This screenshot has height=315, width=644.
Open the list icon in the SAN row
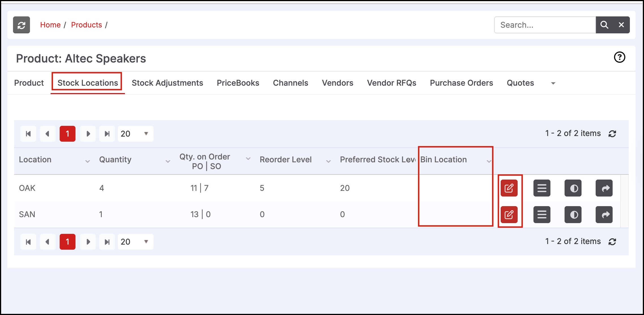pos(542,215)
